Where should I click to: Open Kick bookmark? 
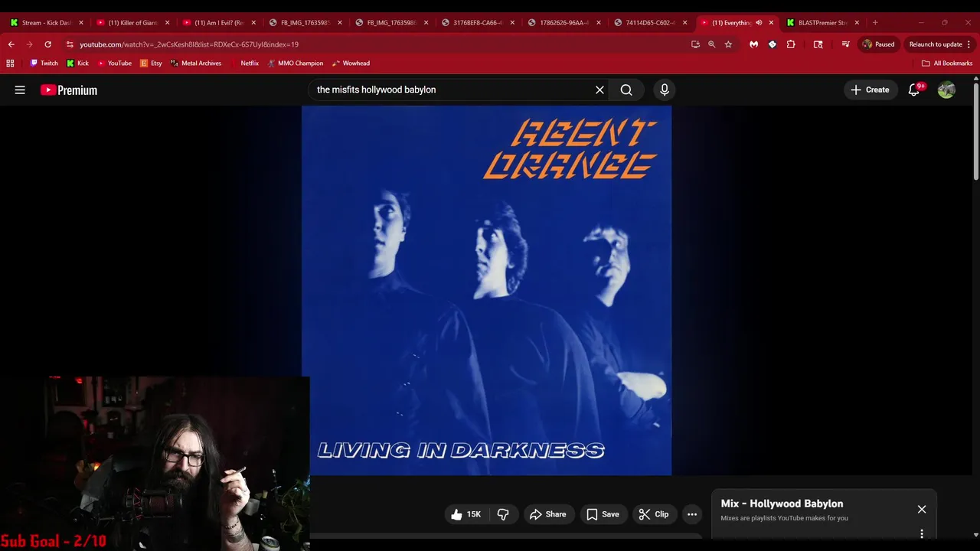coord(77,63)
